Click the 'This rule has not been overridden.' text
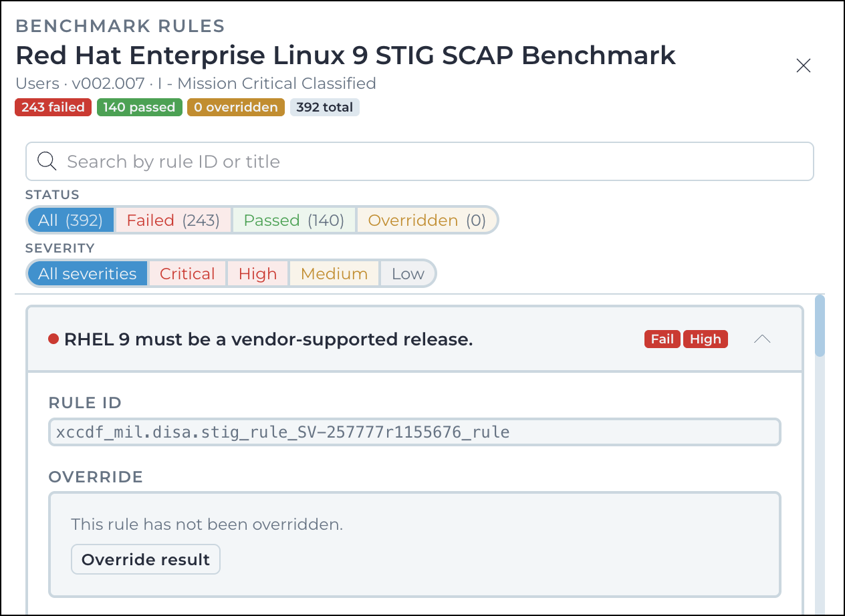 (207, 524)
